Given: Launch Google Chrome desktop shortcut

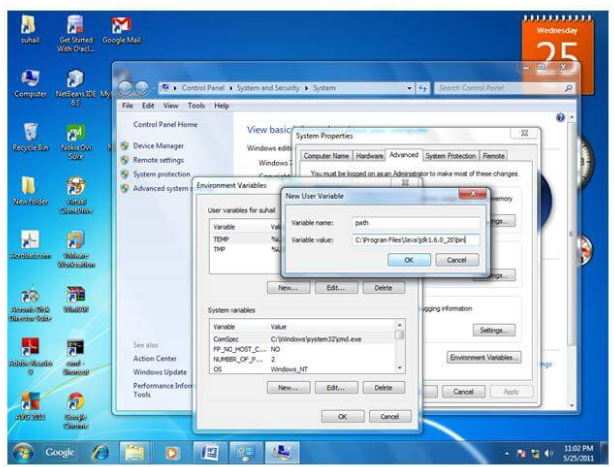Looking at the screenshot, I should point(76,411).
